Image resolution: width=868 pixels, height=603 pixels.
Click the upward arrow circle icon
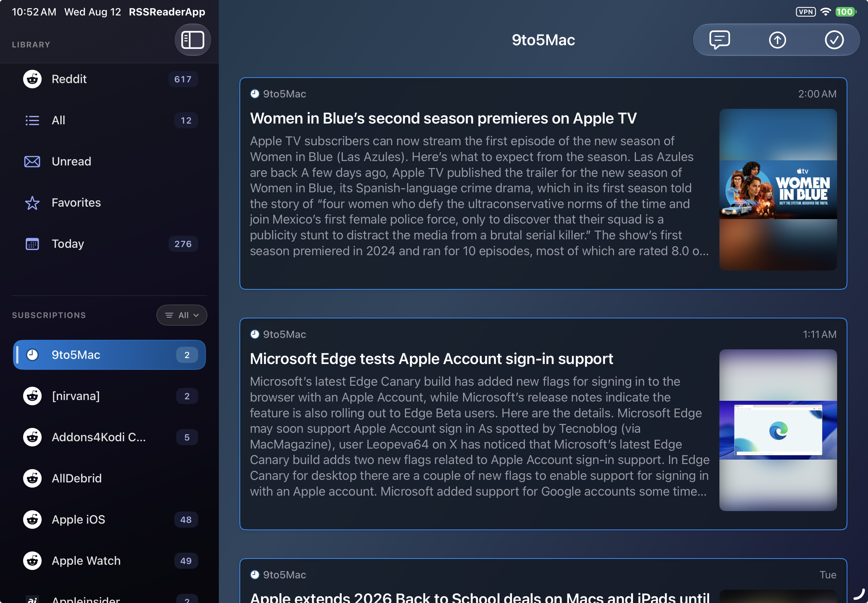[777, 40]
